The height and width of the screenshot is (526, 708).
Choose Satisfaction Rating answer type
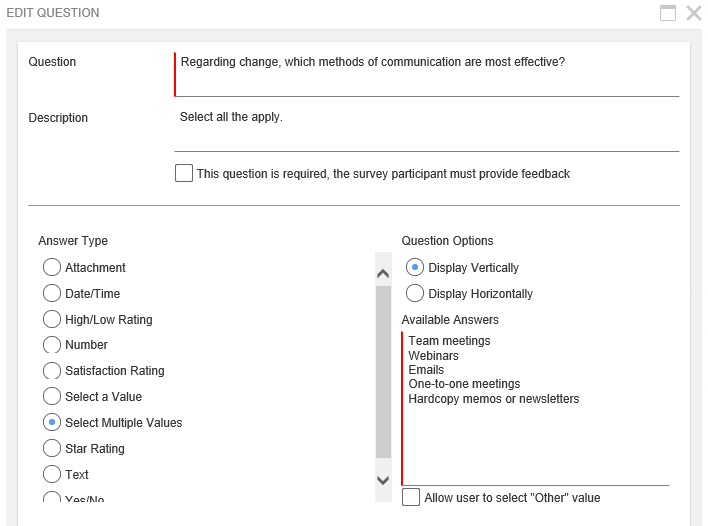pyautogui.click(x=52, y=370)
